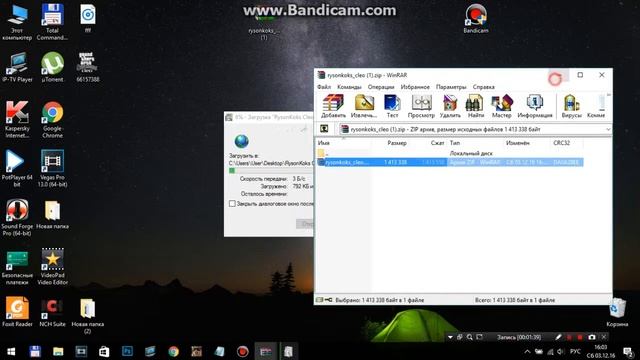Open the Bandicam bar dropdown arrow
Viewport: 640px width, 360px height.
(x=450, y=337)
